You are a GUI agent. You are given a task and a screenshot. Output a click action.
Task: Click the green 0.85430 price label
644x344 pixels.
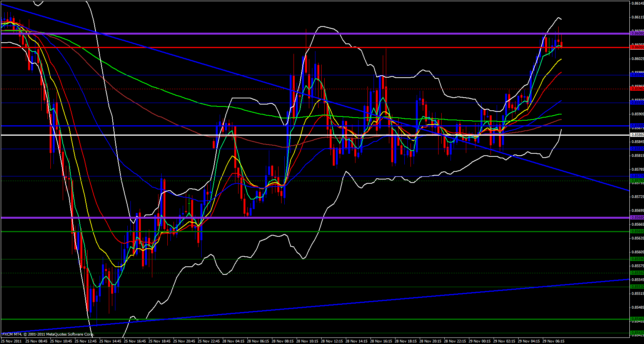tap(637, 333)
